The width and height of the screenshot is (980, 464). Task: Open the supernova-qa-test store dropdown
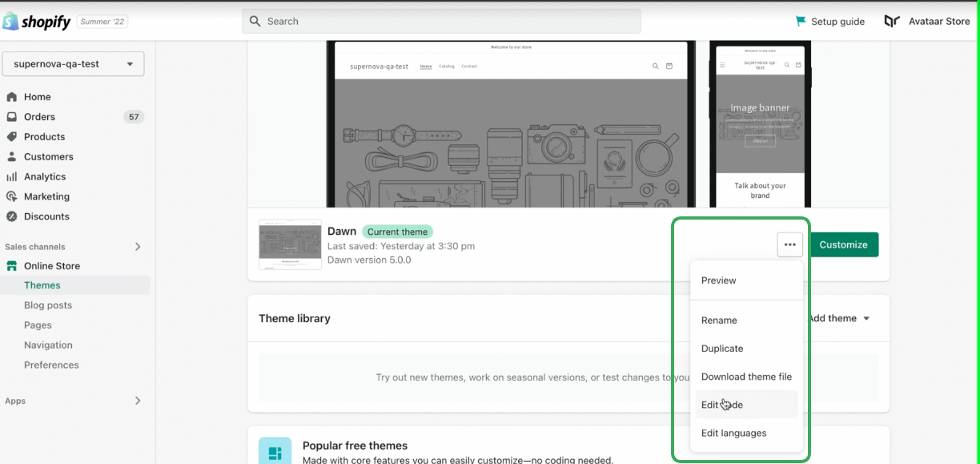[x=74, y=64]
